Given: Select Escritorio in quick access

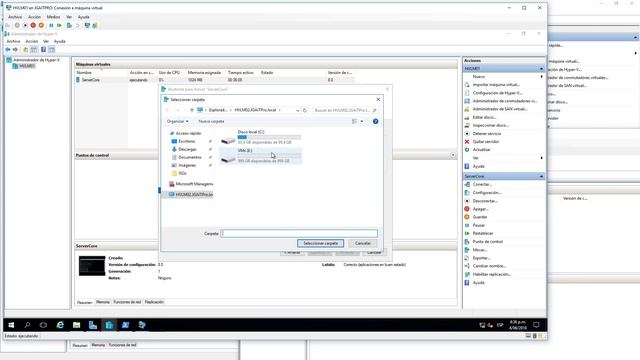Looking at the screenshot, I should tap(187, 141).
